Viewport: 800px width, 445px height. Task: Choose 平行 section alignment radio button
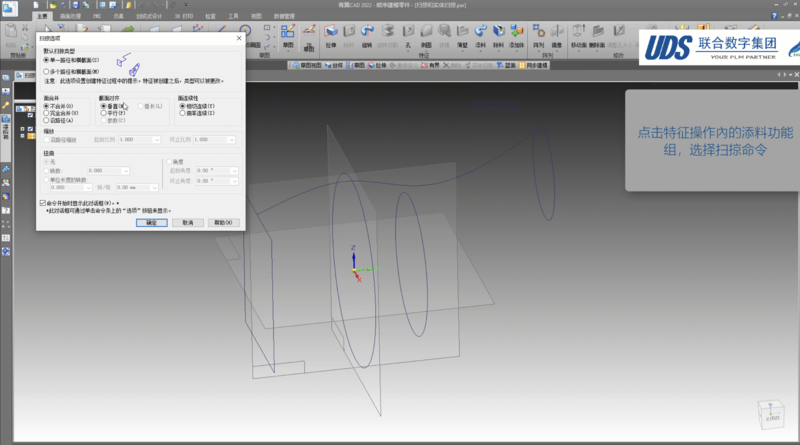pos(101,113)
